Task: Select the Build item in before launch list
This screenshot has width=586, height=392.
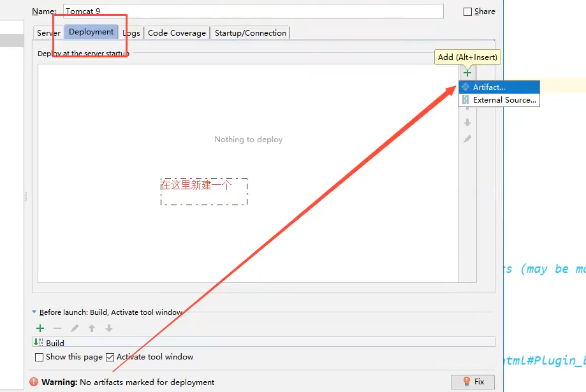Action: click(x=263, y=342)
